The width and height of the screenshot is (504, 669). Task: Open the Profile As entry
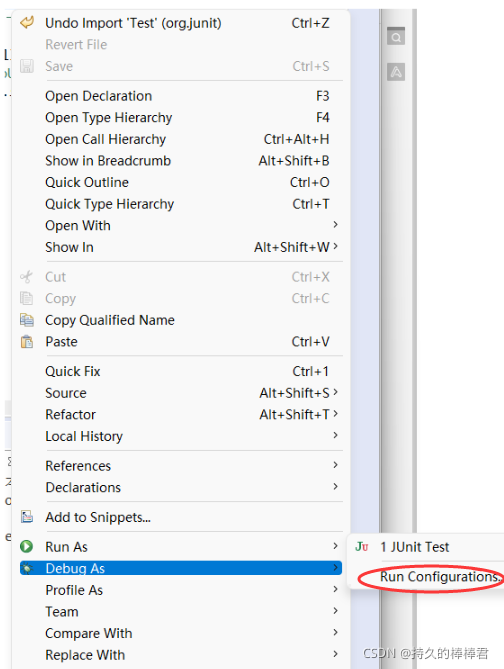[74, 590]
